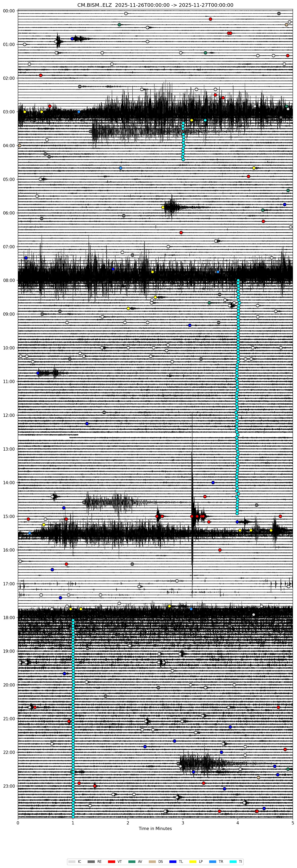297x868 pixels.
Task: Select the yellow LP legend swatch
Action: [x=192, y=859]
